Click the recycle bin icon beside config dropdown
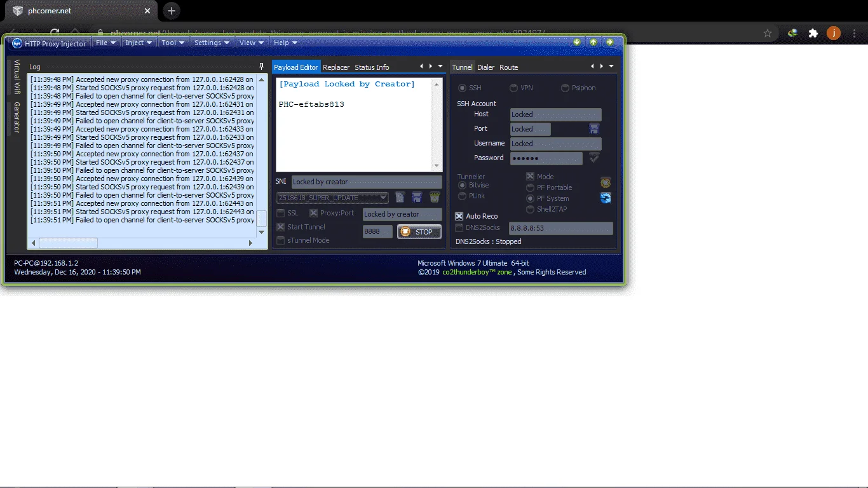This screenshot has width=868, height=488. 435,198
